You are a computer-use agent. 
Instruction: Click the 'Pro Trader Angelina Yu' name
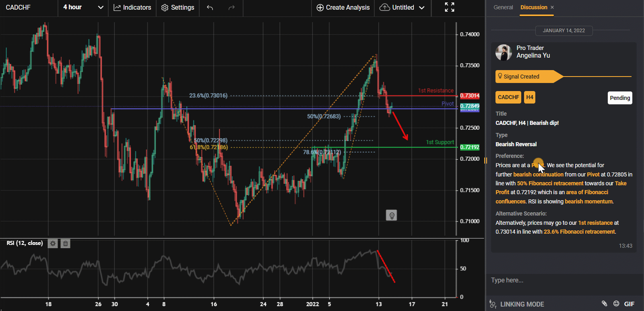[x=533, y=52]
